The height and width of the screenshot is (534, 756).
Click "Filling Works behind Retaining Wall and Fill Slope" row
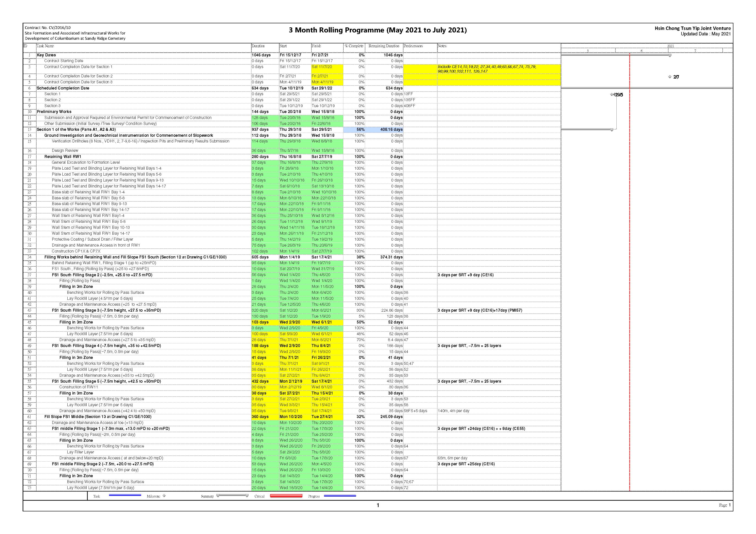tap(135, 257)
